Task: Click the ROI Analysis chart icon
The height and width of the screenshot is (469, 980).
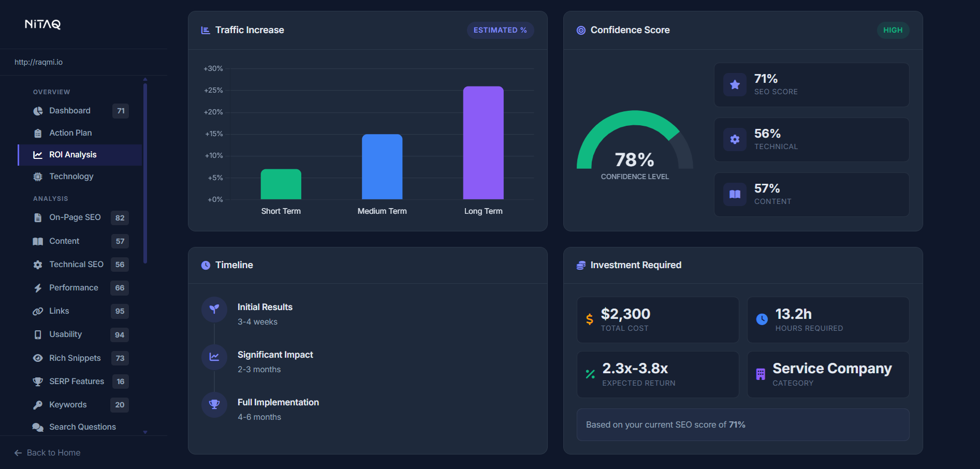Action: 38,155
